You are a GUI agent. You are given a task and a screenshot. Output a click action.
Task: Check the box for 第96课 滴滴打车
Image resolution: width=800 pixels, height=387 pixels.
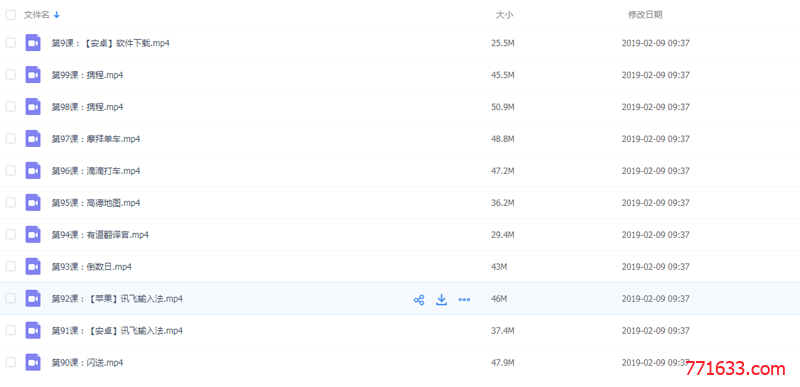pyautogui.click(x=11, y=170)
